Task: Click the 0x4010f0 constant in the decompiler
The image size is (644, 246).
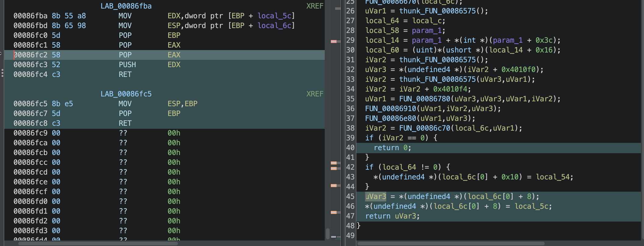Action: 518,70
